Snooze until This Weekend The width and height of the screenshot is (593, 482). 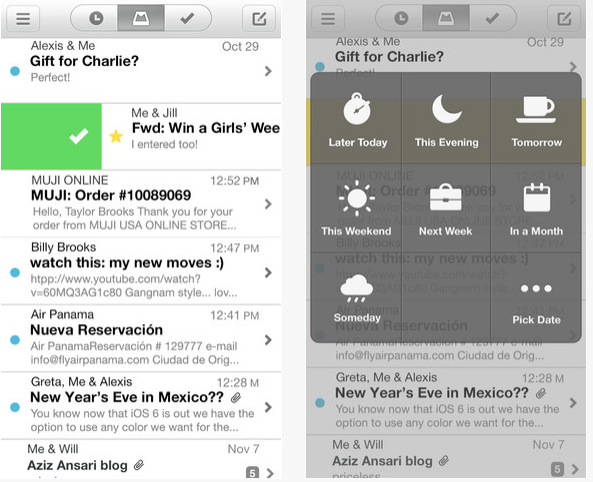tap(356, 208)
